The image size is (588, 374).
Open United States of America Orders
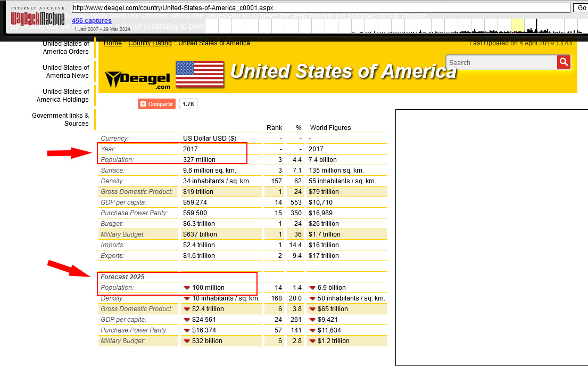(65, 48)
